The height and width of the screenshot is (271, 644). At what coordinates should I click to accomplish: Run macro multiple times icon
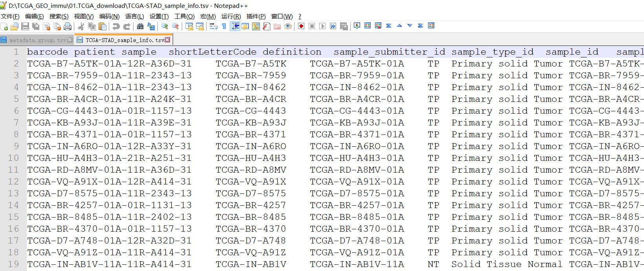pos(333,26)
